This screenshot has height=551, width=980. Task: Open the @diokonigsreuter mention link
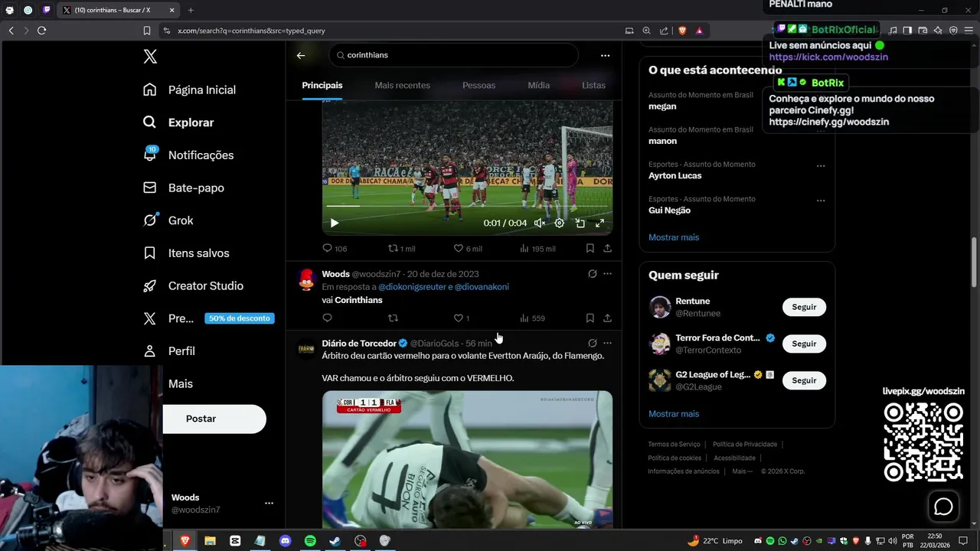tap(412, 287)
